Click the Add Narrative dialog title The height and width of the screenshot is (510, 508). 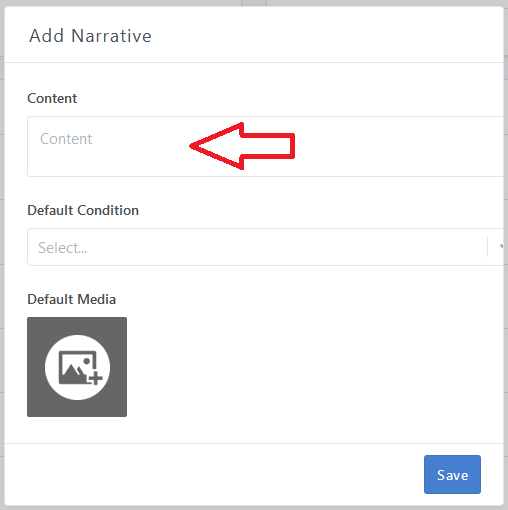pyautogui.click(x=90, y=36)
